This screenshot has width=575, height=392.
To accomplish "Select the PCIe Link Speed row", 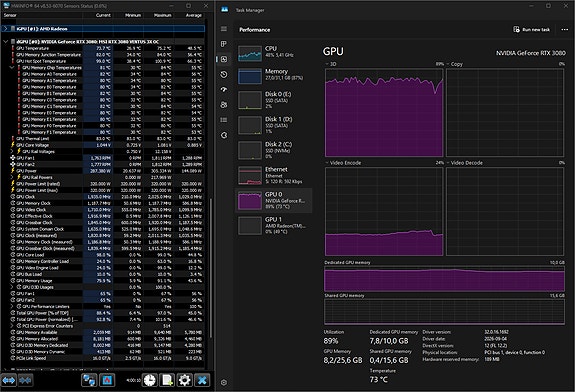I will click(x=103, y=358).
